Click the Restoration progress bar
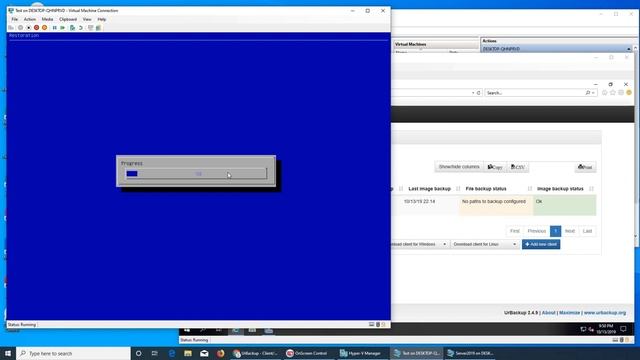 pos(196,174)
